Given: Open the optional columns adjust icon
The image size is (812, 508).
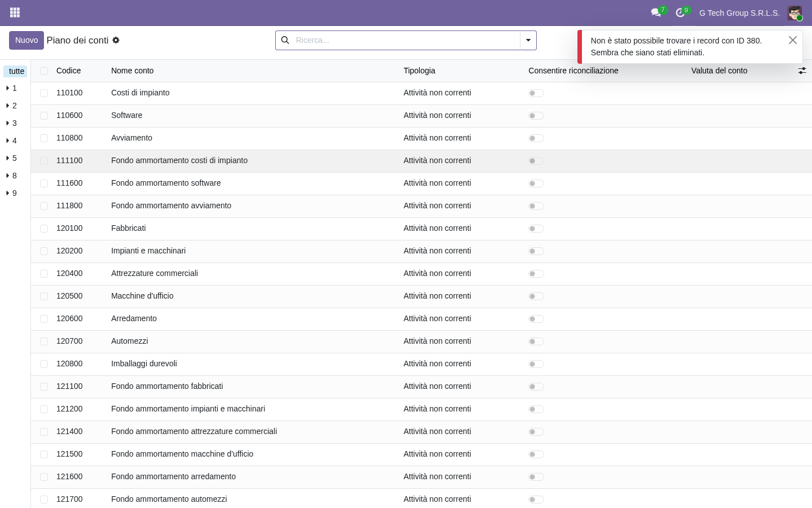Looking at the screenshot, I should click(x=802, y=71).
